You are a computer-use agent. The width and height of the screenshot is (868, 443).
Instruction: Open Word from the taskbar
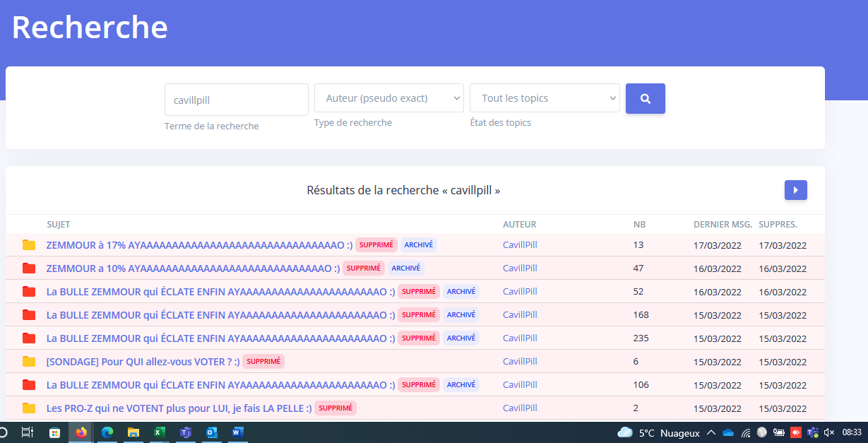tap(237, 432)
